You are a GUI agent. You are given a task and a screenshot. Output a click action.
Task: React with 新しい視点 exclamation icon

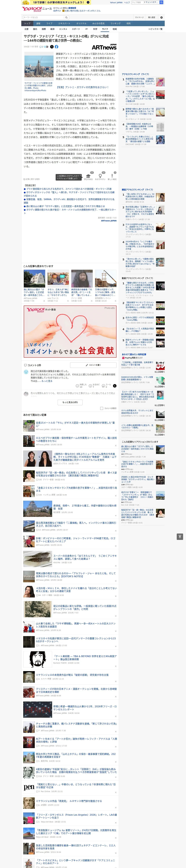pos(112,176)
